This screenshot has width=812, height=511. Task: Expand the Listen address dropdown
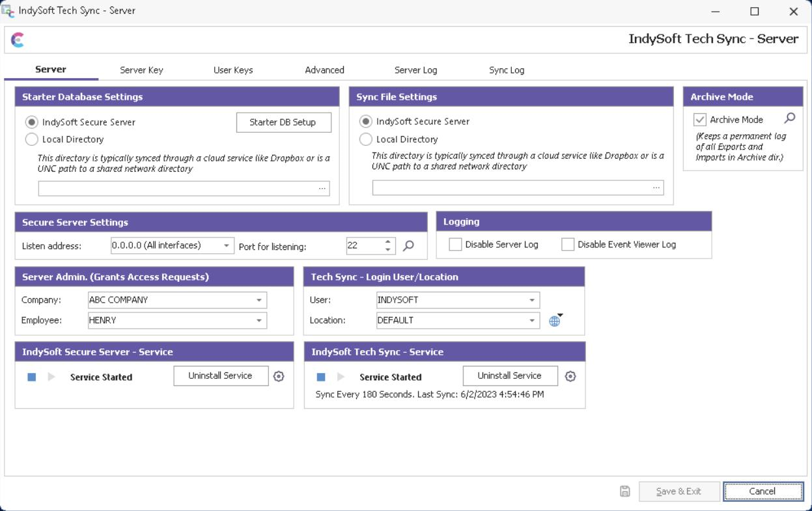pyautogui.click(x=227, y=245)
